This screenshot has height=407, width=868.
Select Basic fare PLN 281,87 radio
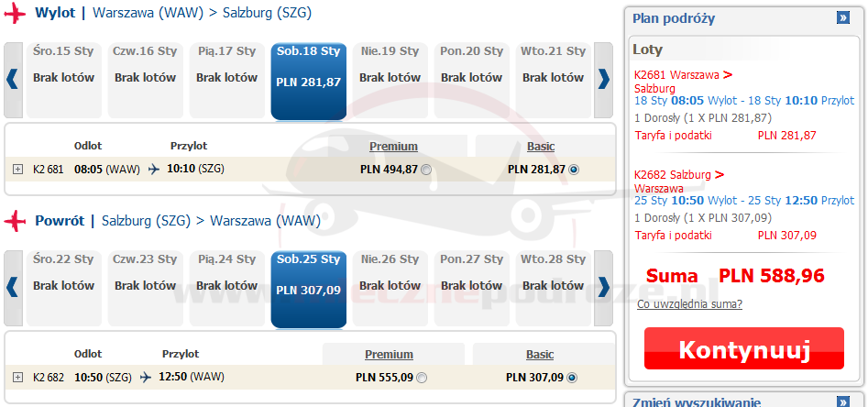(574, 170)
